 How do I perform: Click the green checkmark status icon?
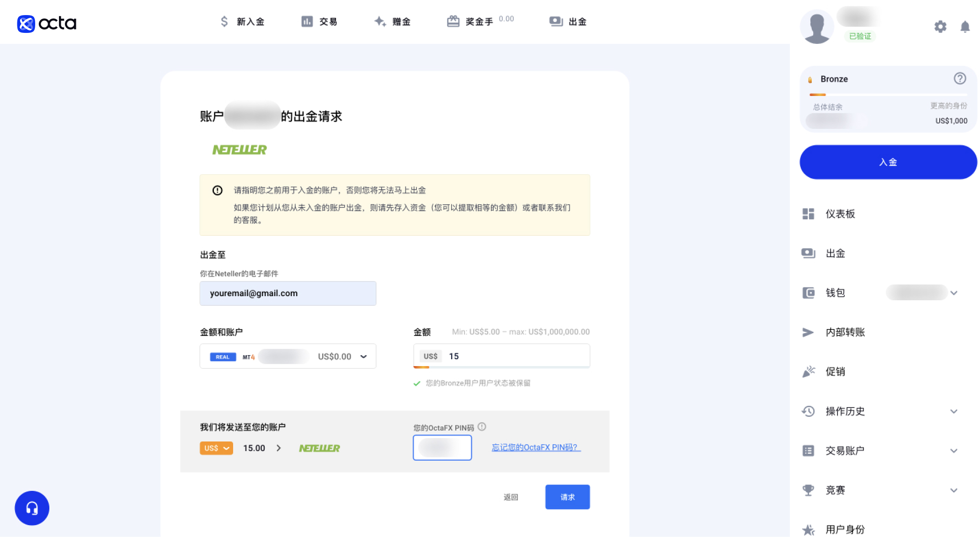point(417,383)
